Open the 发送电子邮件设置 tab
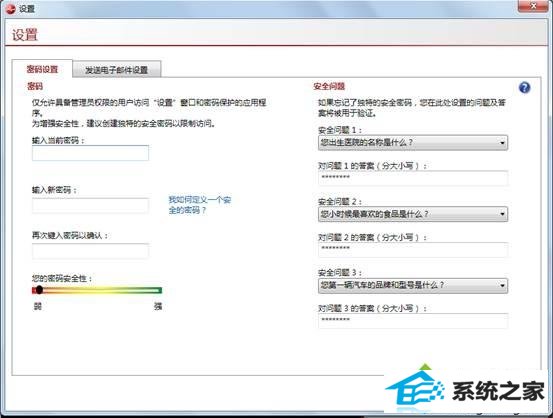553x418 pixels. 117,69
